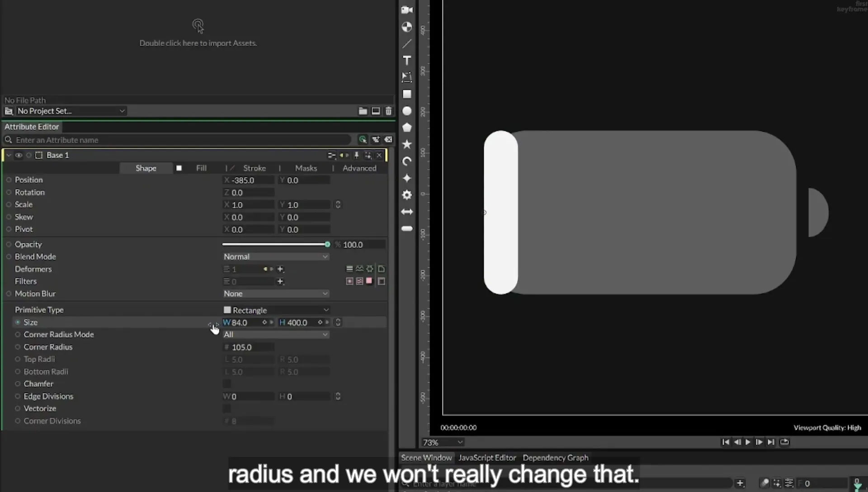868x492 pixels.
Task: Select the Arrow shape tool
Action: pos(407,212)
